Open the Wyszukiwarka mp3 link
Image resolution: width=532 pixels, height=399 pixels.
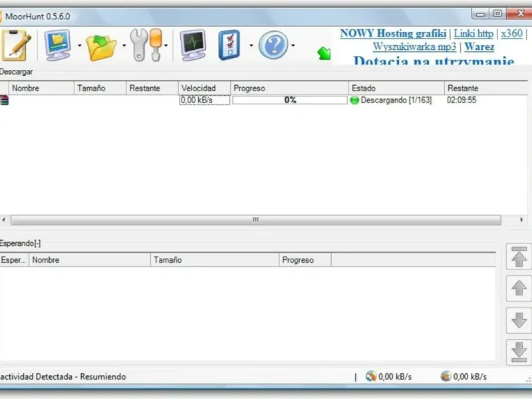(414, 47)
